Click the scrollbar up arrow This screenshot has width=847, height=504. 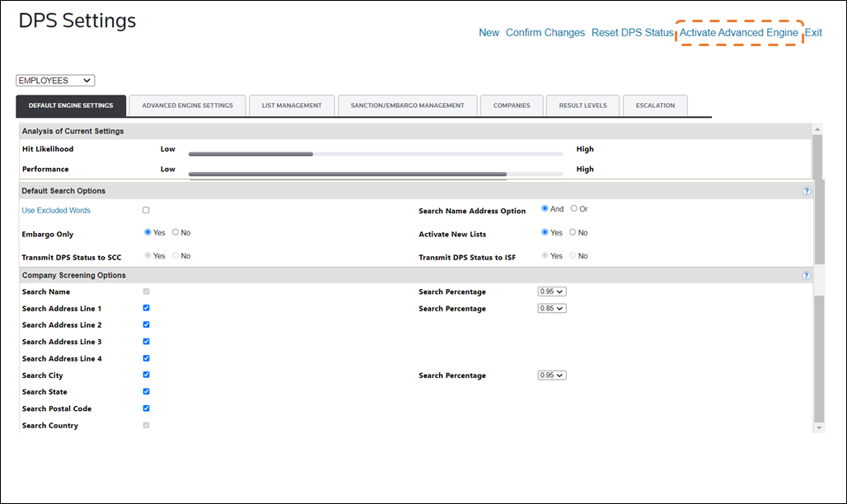(818, 129)
